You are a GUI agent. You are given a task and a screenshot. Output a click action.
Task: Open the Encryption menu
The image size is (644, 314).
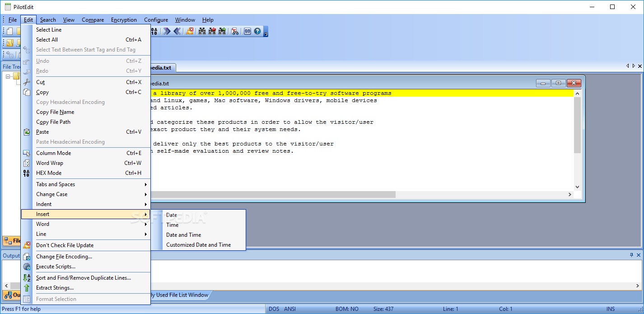pyautogui.click(x=124, y=20)
